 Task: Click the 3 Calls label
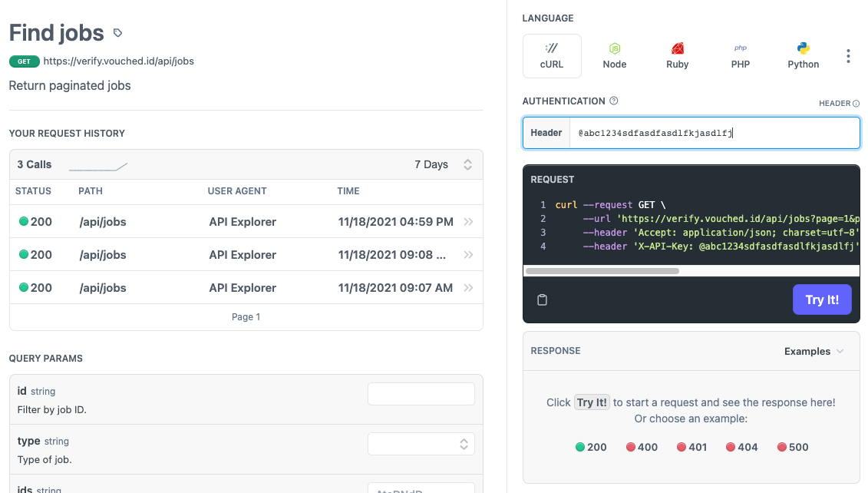pos(35,164)
